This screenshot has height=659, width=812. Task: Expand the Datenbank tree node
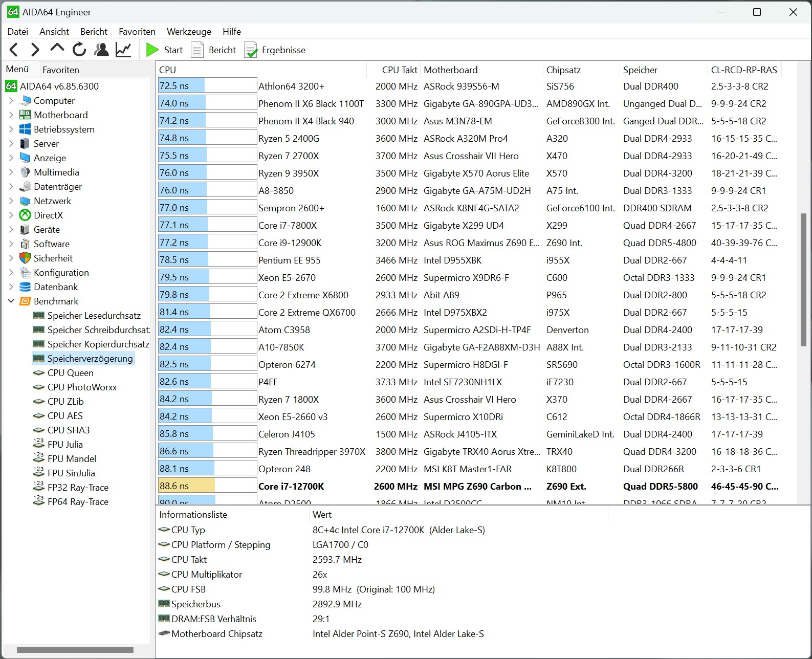(x=11, y=287)
